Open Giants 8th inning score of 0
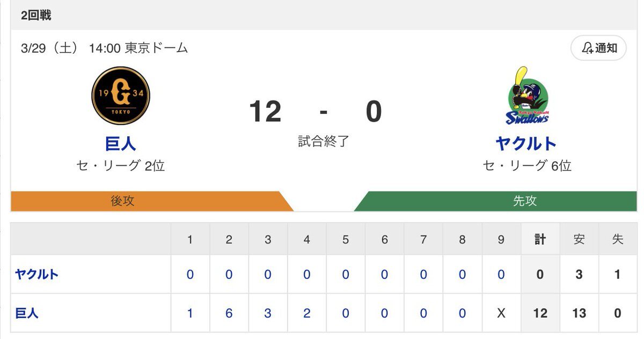 [462, 313]
